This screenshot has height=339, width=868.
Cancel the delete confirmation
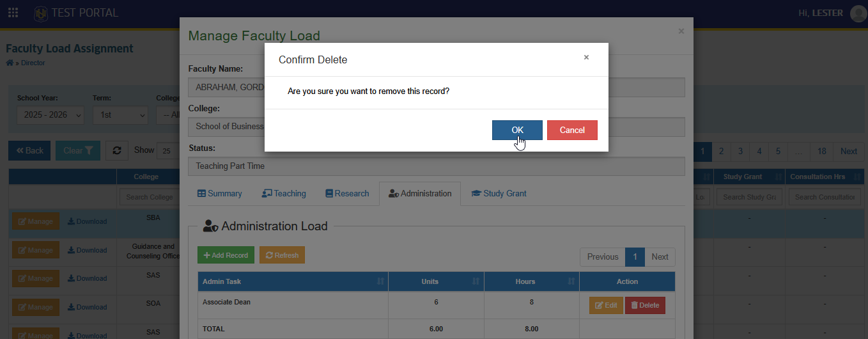[x=572, y=130]
